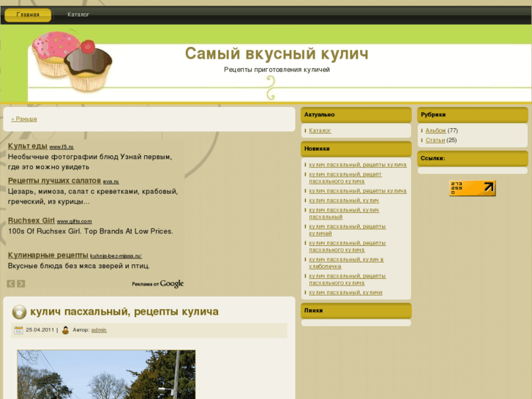The height and width of the screenshot is (399, 532).
Task: Open the Культ еды ad link
Action: click(28, 146)
